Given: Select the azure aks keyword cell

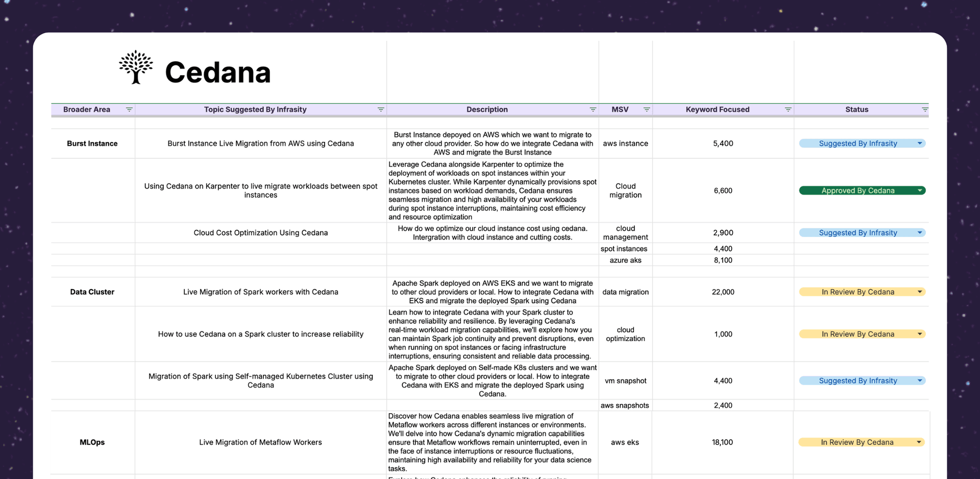Looking at the screenshot, I should pyautogui.click(x=625, y=260).
